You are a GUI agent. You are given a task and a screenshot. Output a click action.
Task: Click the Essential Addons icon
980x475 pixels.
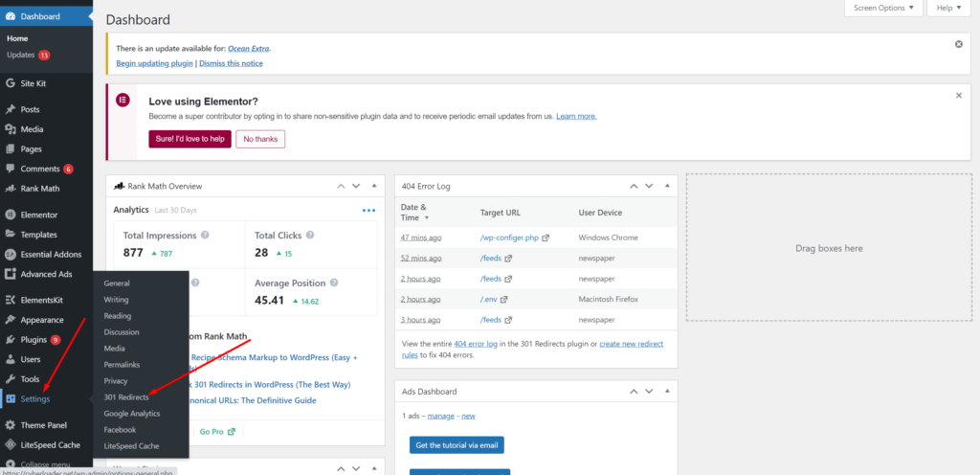coord(10,255)
